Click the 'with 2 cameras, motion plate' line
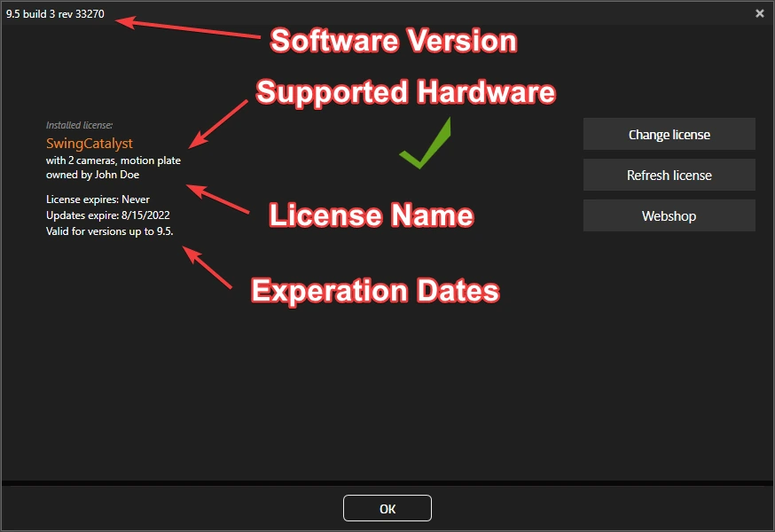Viewport: 775px width, 532px height. [114, 160]
